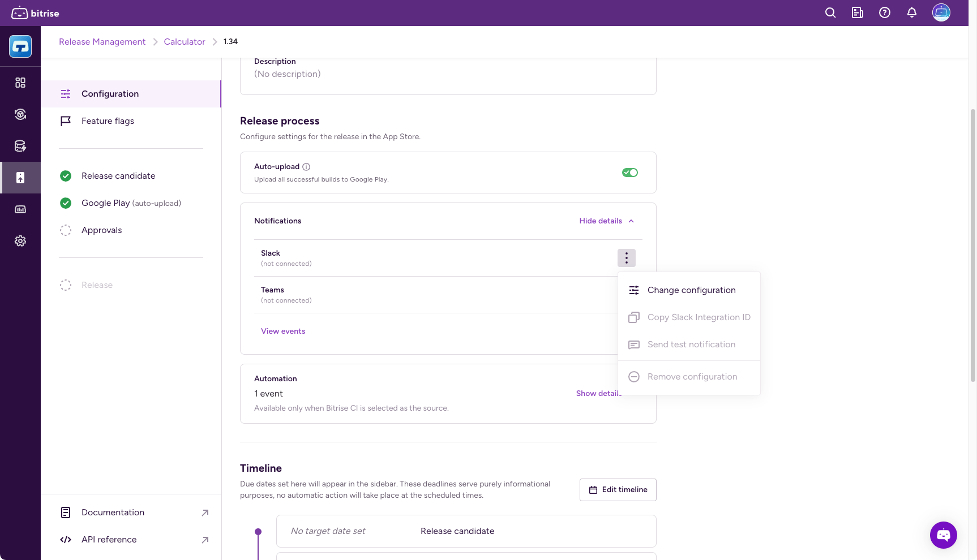
Task: Click the Bitrise logo in the top bar
Action: pyautogui.click(x=35, y=12)
